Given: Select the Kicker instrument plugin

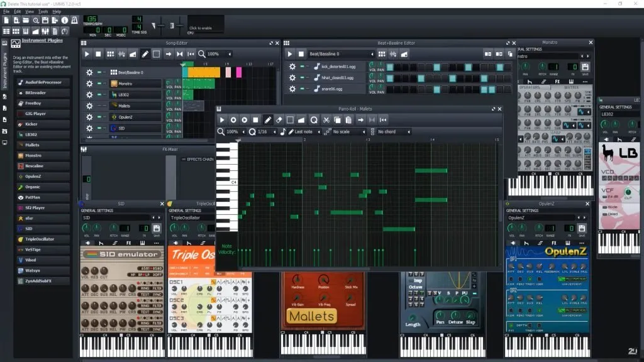Looking at the screenshot, I should [x=31, y=124].
